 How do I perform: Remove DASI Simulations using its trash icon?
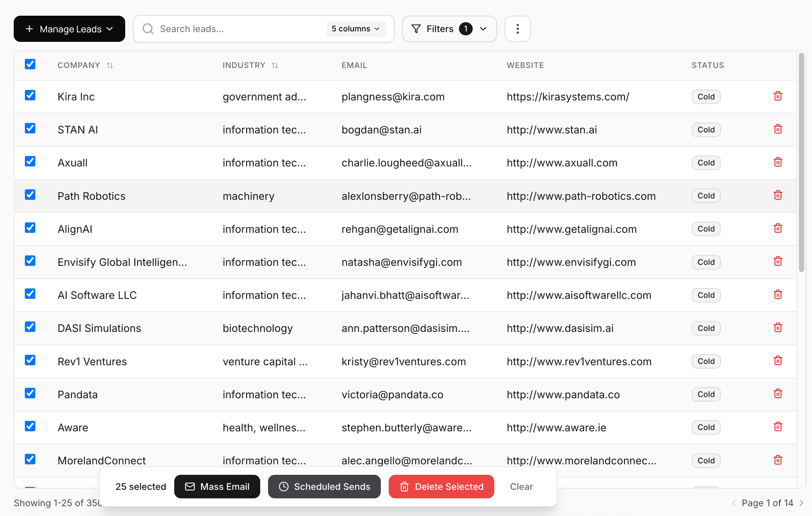tap(778, 328)
